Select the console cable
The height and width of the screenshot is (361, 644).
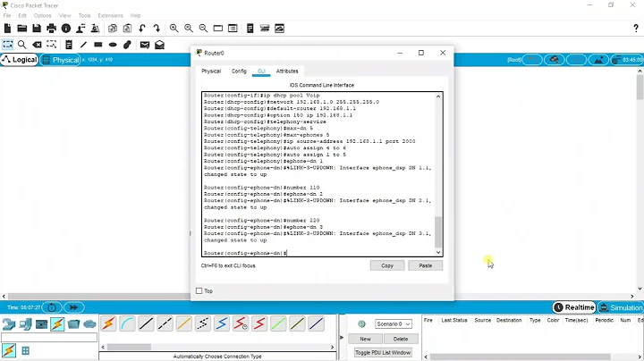tap(127, 323)
